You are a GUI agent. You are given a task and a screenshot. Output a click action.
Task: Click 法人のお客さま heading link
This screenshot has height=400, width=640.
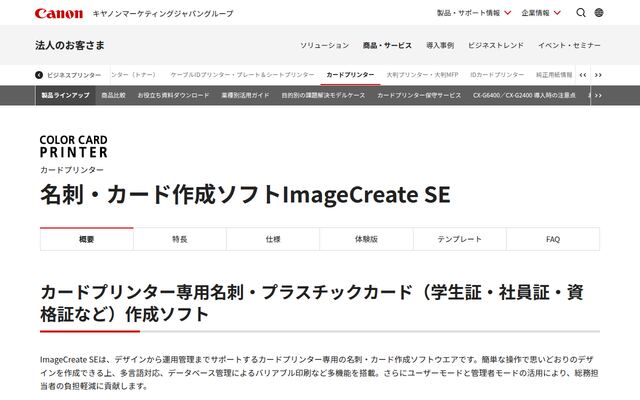point(70,45)
